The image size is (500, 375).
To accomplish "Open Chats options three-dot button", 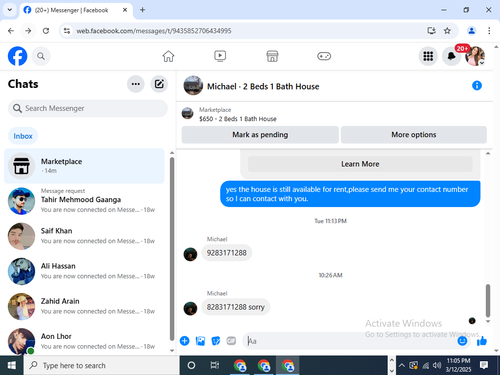I will (x=136, y=84).
